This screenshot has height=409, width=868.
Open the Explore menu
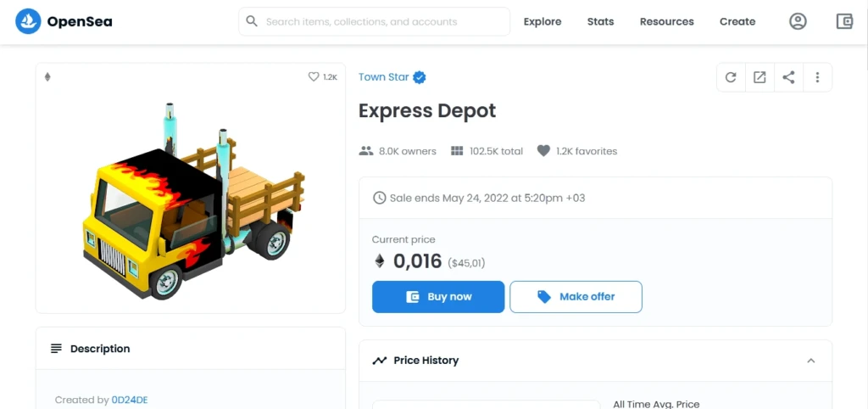542,21
